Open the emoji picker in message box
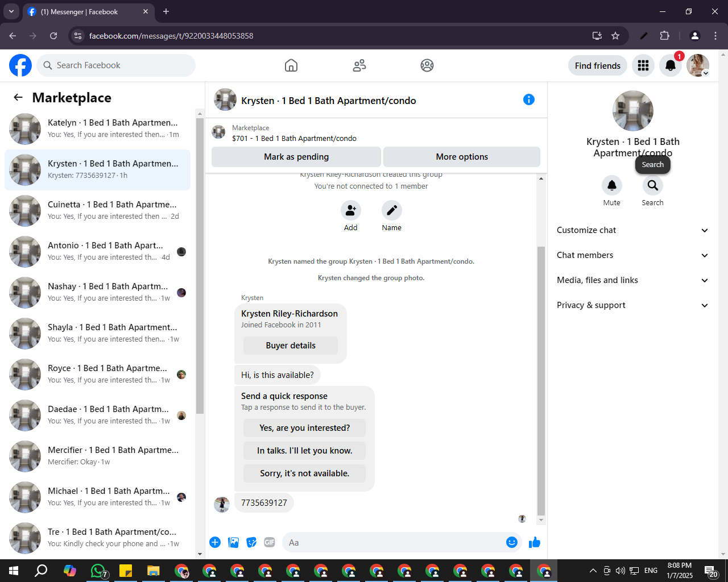This screenshot has width=728, height=582. tap(512, 542)
